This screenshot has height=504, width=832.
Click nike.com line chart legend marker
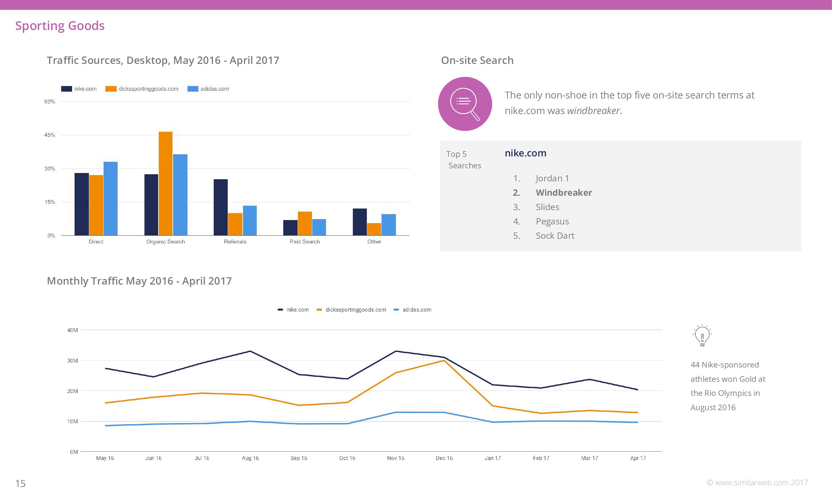280,310
